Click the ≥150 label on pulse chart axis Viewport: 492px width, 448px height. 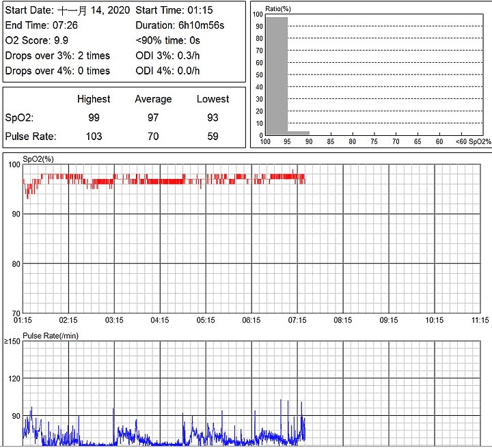click(12, 341)
